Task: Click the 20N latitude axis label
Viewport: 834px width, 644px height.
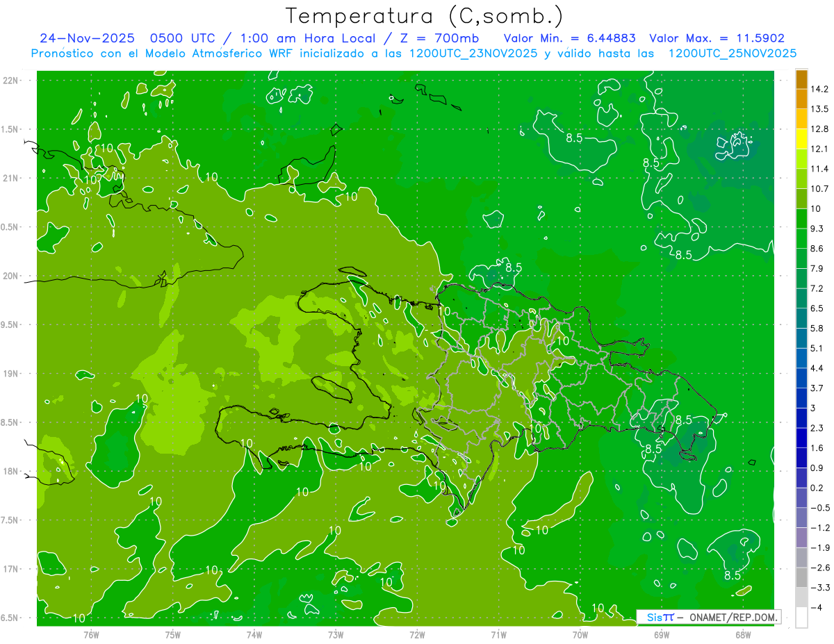Action: [10, 276]
